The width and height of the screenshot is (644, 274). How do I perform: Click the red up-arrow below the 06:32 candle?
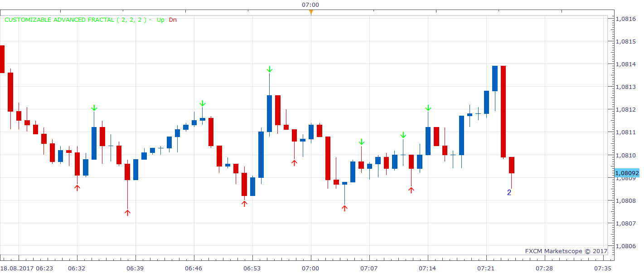77,187
